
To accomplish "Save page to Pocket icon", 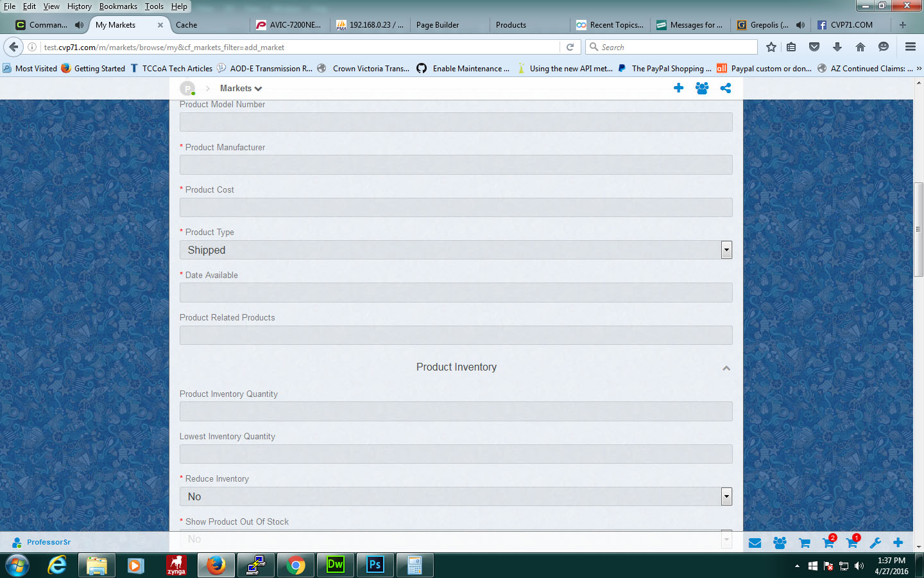I will (814, 47).
